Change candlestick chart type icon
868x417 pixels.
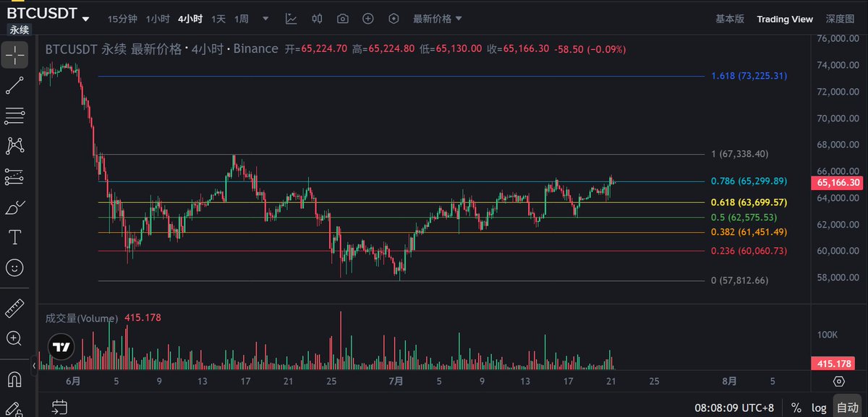(317, 19)
